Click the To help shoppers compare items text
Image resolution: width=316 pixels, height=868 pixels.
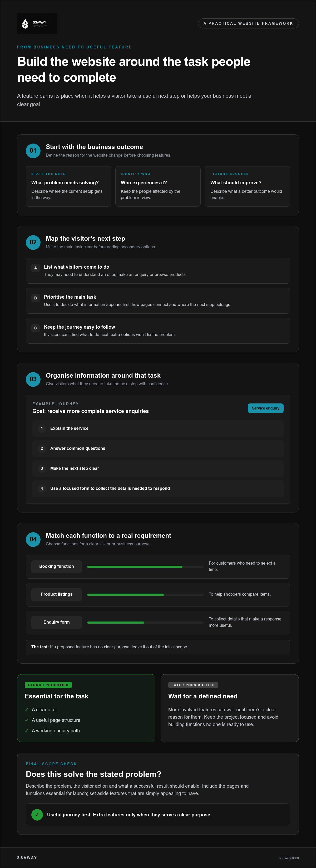click(x=240, y=594)
